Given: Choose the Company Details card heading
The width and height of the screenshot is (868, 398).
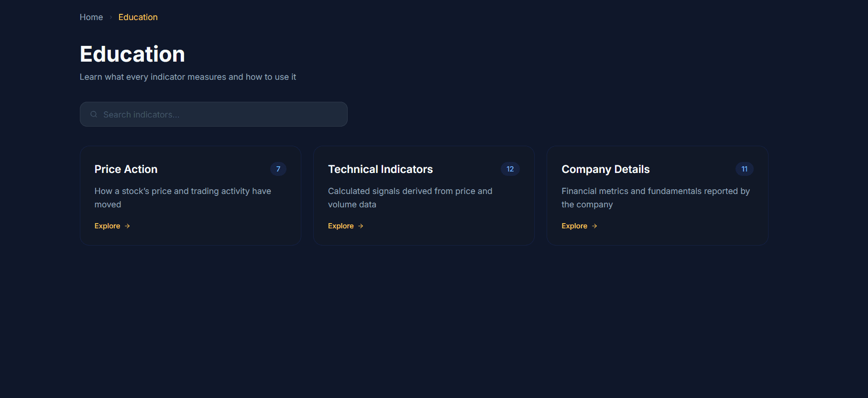Looking at the screenshot, I should pos(605,169).
